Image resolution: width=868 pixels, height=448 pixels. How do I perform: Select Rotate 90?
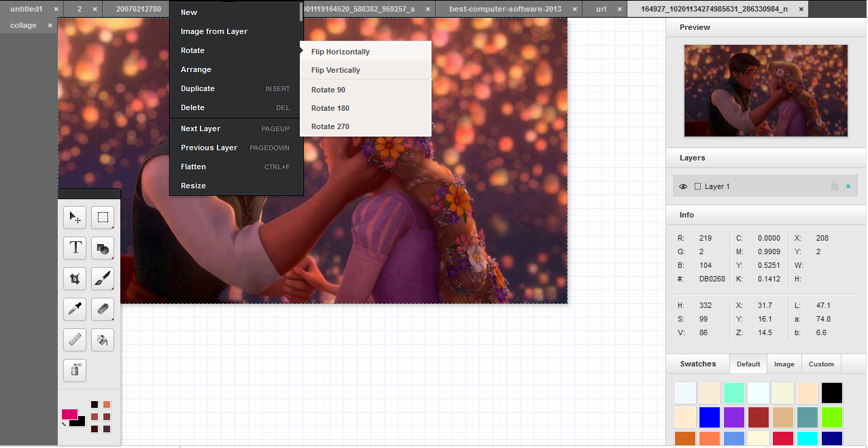coord(366,90)
